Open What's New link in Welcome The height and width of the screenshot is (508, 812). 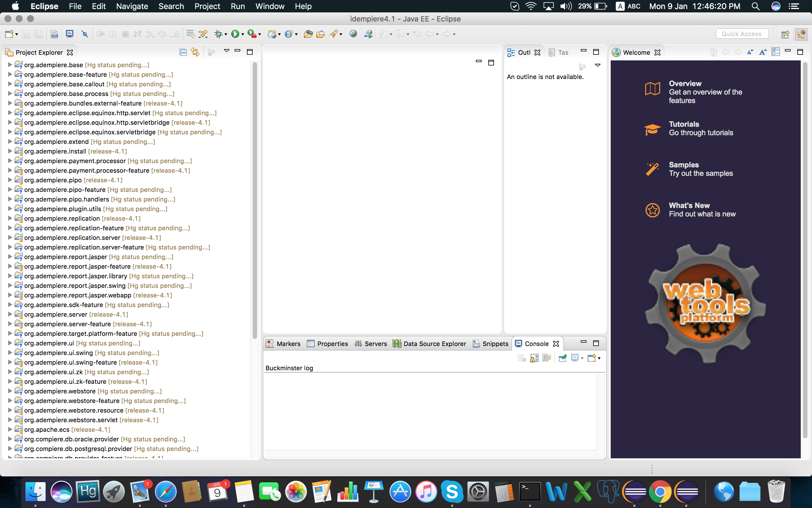[690, 210]
